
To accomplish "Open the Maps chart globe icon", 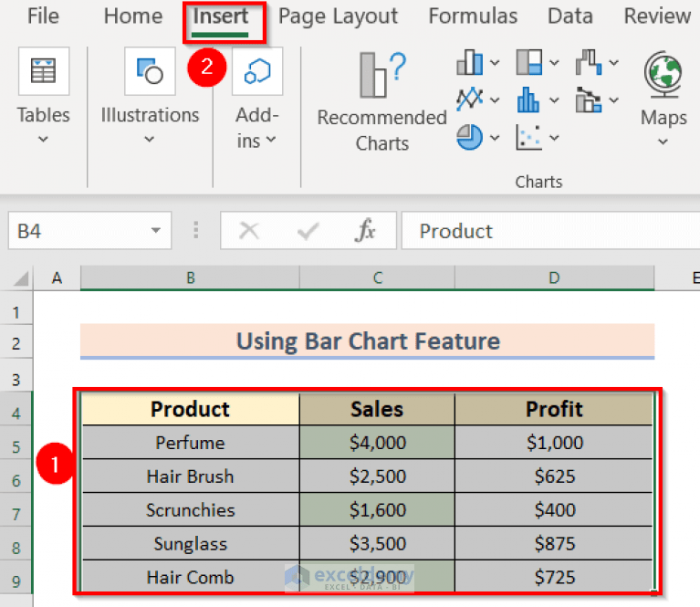I will point(663,74).
